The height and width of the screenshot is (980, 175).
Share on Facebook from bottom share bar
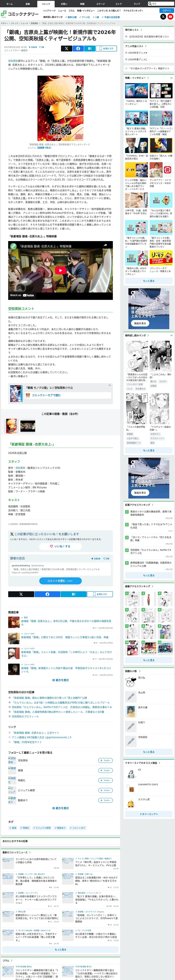(47, 594)
